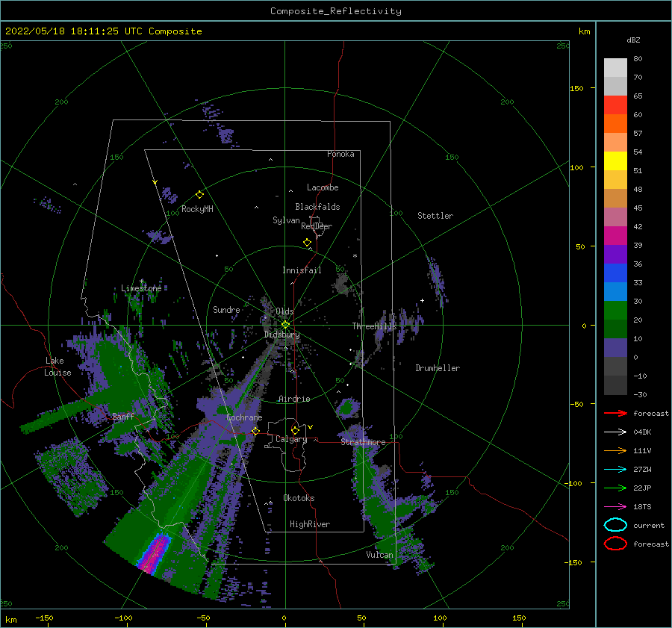Image resolution: width=672 pixels, height=628 pixels.
Task: Click the Blackfalds label
Action: click(x=317, y=207)
